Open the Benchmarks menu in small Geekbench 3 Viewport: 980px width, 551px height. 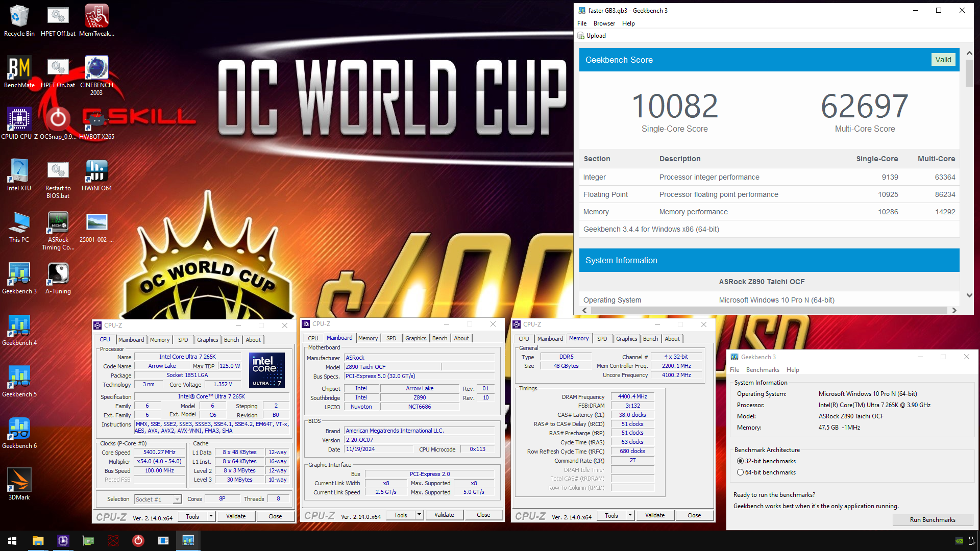click(763, 370)
